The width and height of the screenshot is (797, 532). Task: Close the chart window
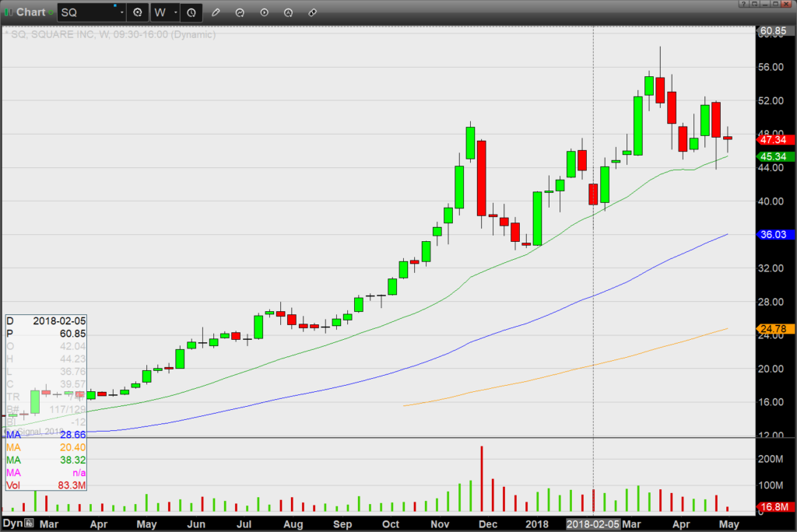(x=786, y=4)
